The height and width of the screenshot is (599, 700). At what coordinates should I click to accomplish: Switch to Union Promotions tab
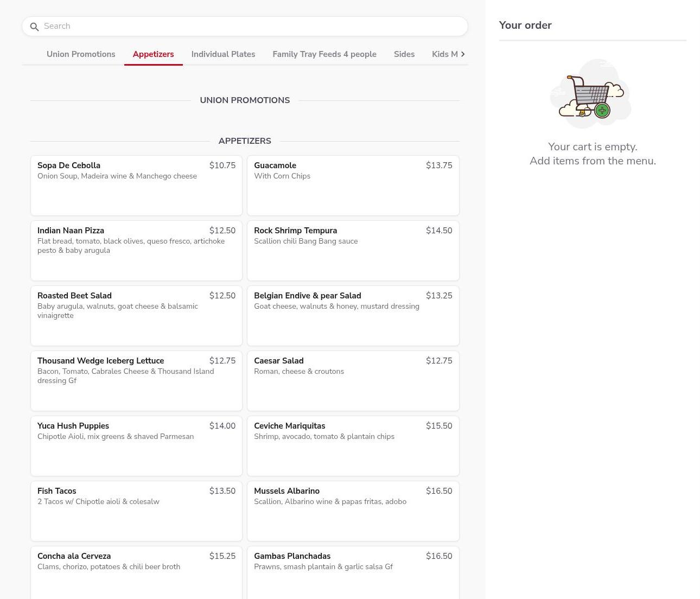click(x=81, y=54)
